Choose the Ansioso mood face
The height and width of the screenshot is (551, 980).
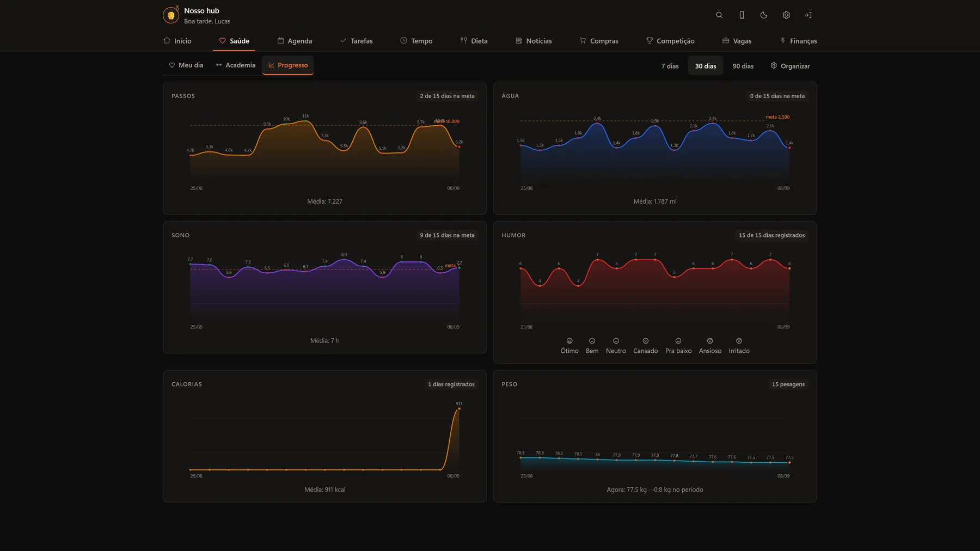[710, 341]
